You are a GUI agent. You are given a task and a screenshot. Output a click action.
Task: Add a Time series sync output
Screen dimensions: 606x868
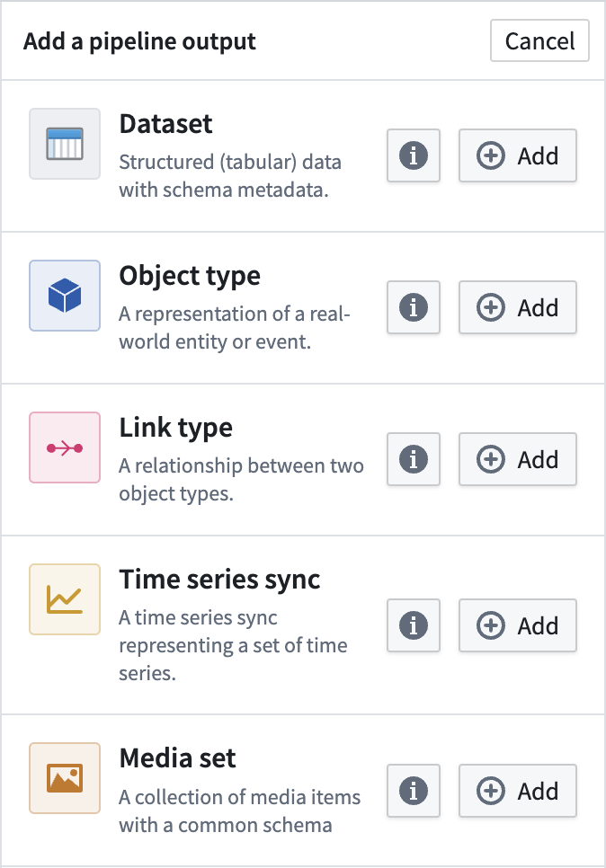[518, 625]
